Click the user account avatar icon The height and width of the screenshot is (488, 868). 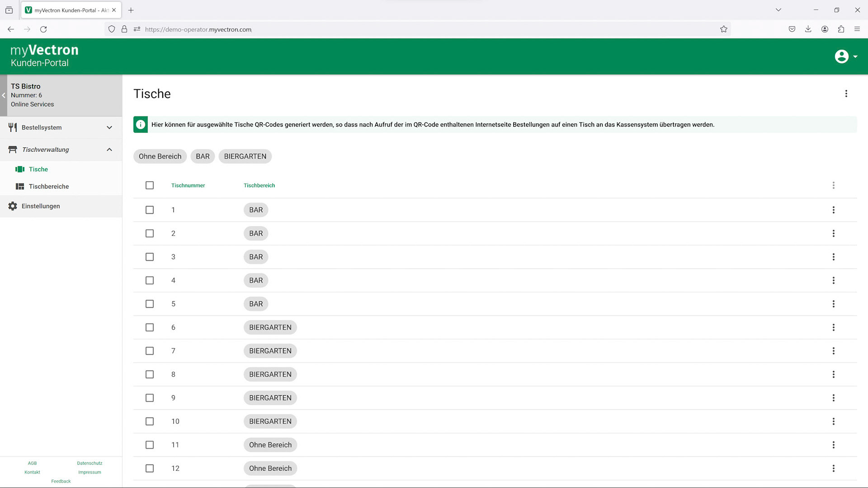tap(841, 56)
